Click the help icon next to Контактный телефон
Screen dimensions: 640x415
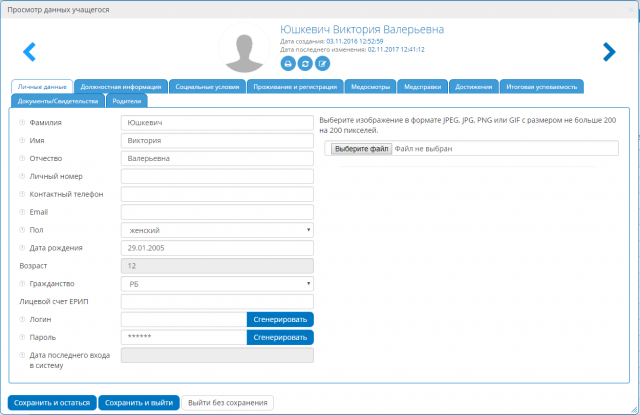(x=22, y=194)
